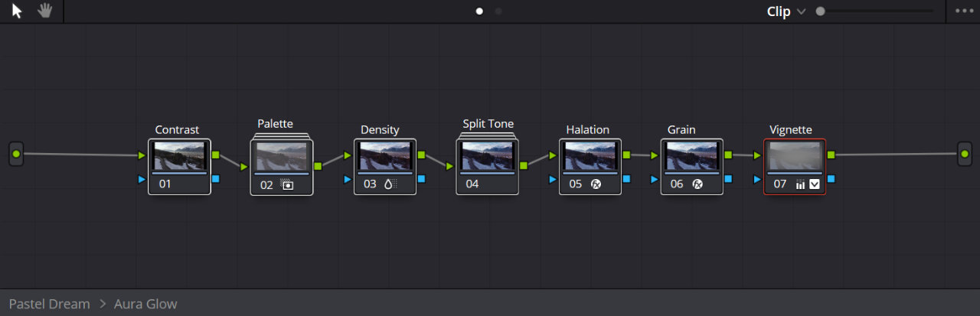Image resolution: width=980 pixels, height=316 pixels.
Task: Toggle the checkbox icon on Vignette node
Action: [815, 184]
